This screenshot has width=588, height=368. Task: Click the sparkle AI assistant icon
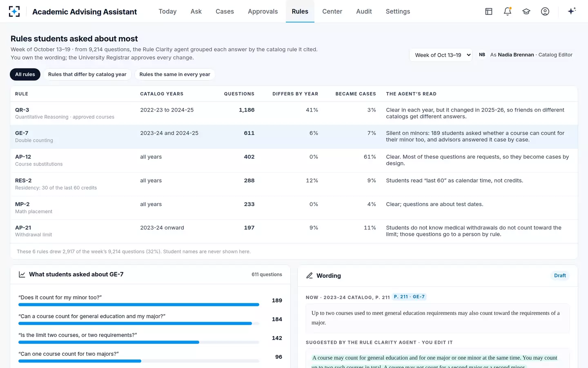[572, 11]
